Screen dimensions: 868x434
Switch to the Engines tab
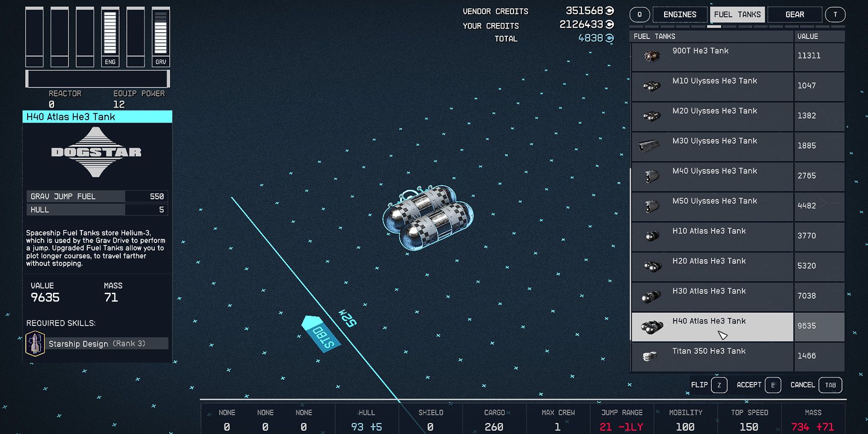(x=680, y=14)
